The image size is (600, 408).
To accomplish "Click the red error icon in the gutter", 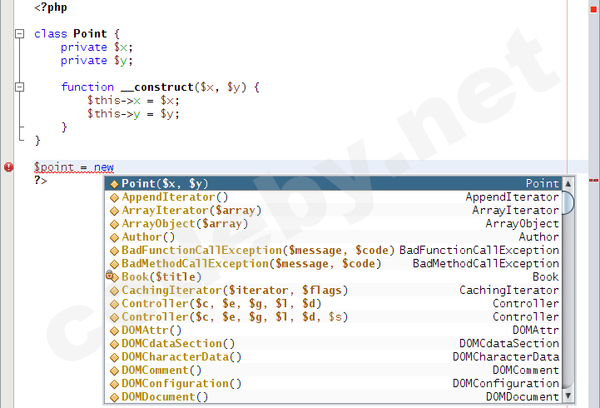I will 8,167.
